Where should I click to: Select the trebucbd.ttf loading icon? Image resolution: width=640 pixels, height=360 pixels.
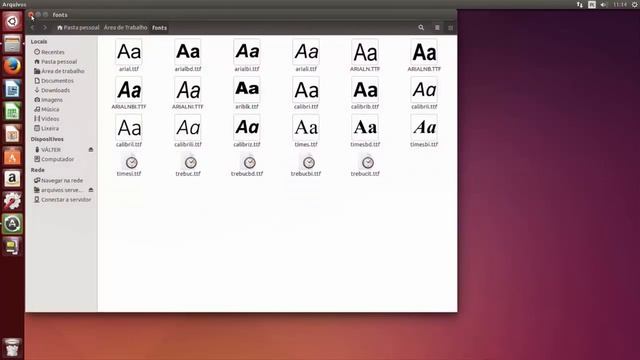[x=249, y=162]
